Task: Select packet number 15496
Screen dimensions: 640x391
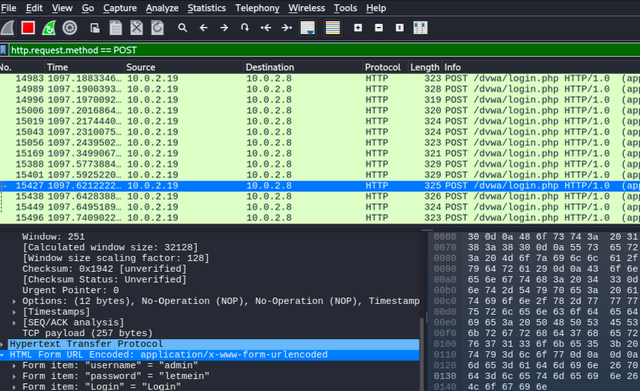Action: pos(320,218)
